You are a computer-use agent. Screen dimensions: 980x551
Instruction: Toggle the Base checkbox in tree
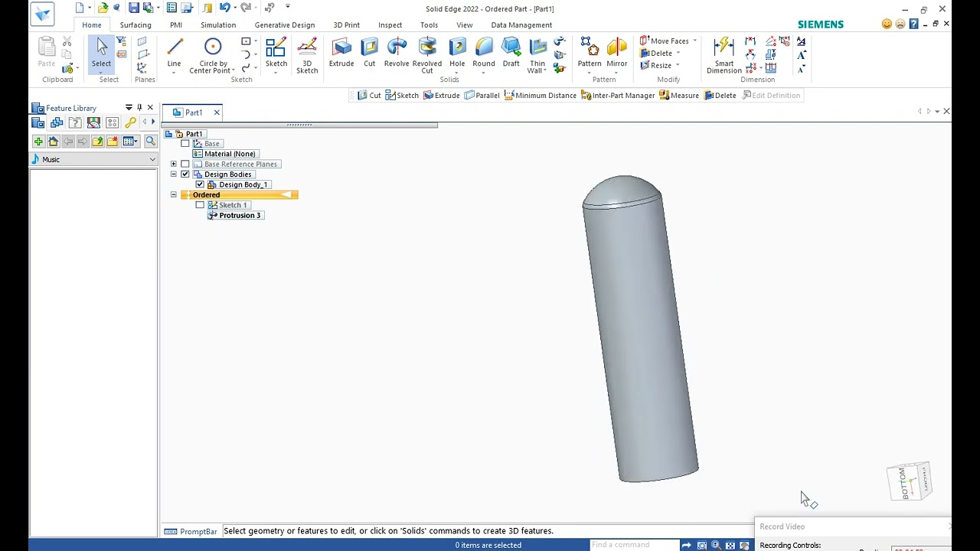click(x=185, y=144)
